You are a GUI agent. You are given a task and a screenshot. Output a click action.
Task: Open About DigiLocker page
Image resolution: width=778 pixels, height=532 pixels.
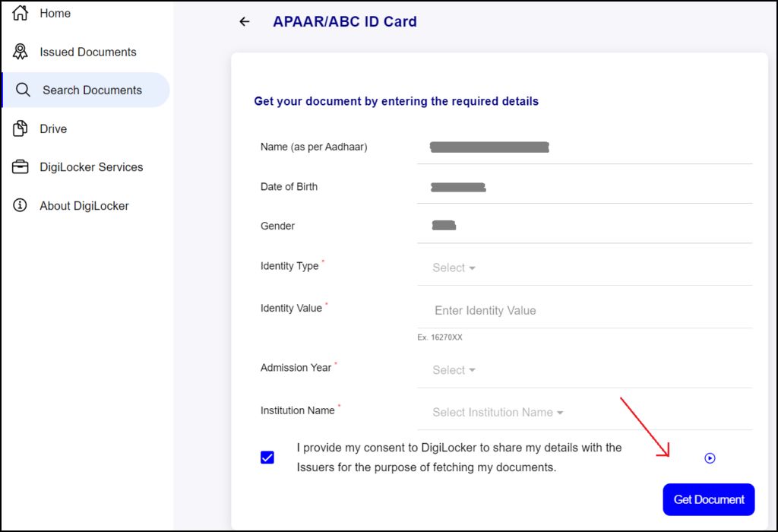pos(84,206)
